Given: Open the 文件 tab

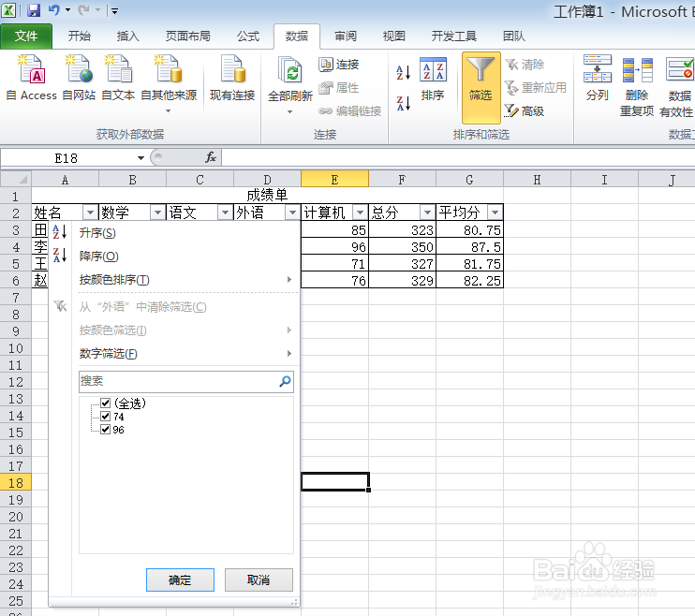Looking at the screenshot, I should (26, 36).
